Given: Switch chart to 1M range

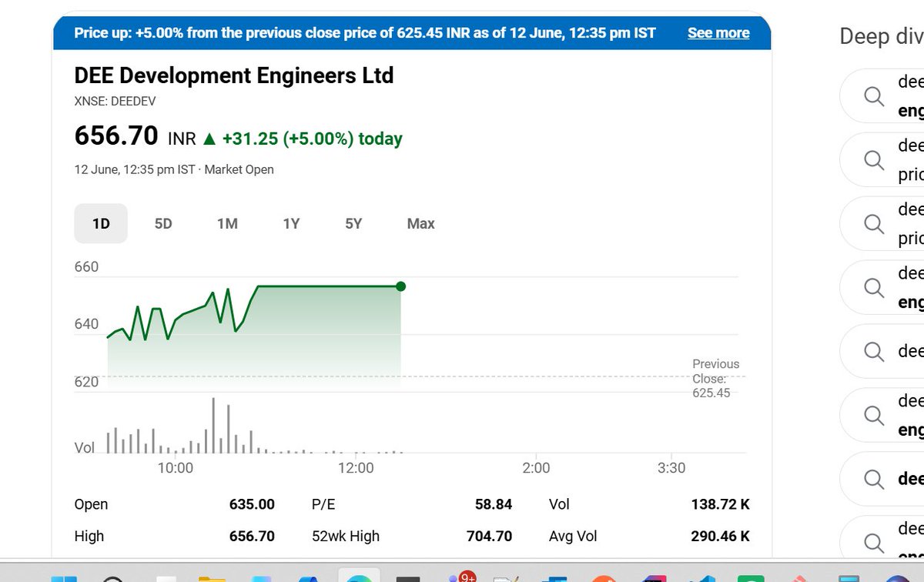Looking at the screenshot, I should (227, 223).
